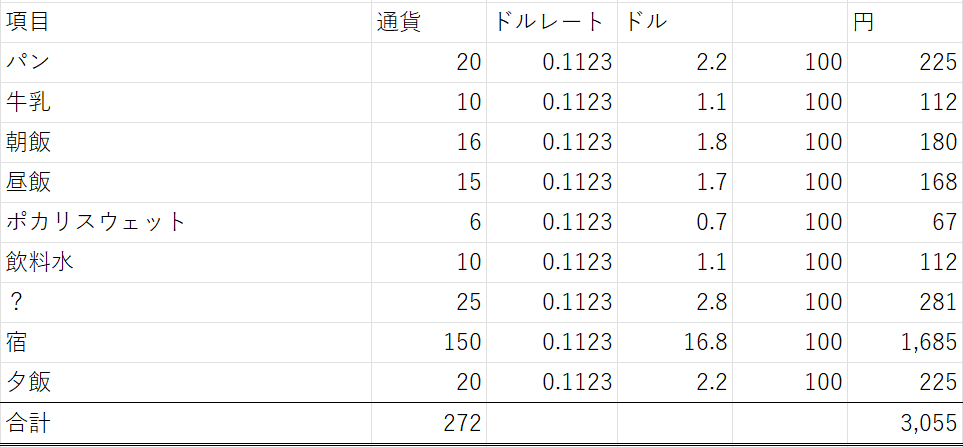Image resolution: width=963 pixels, height=447 pixels.
Task: Select the 夕飯 row label cell
Action: 28,383
